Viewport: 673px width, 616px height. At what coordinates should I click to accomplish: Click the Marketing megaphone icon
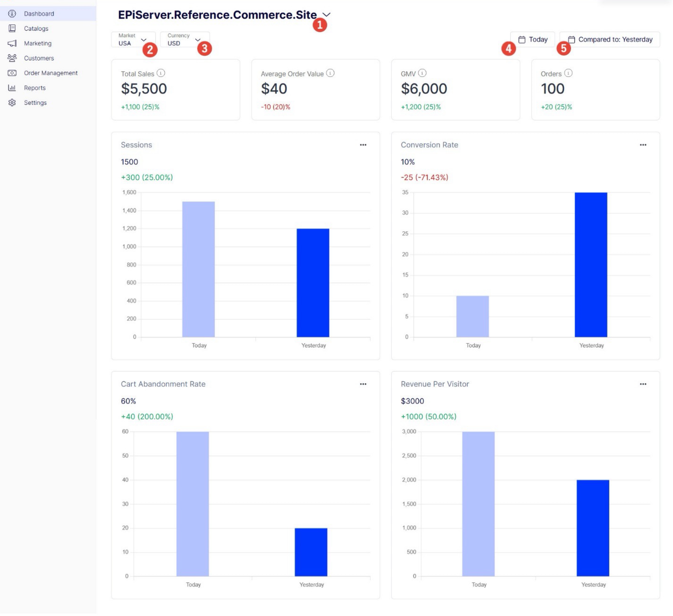coord(12,43)
